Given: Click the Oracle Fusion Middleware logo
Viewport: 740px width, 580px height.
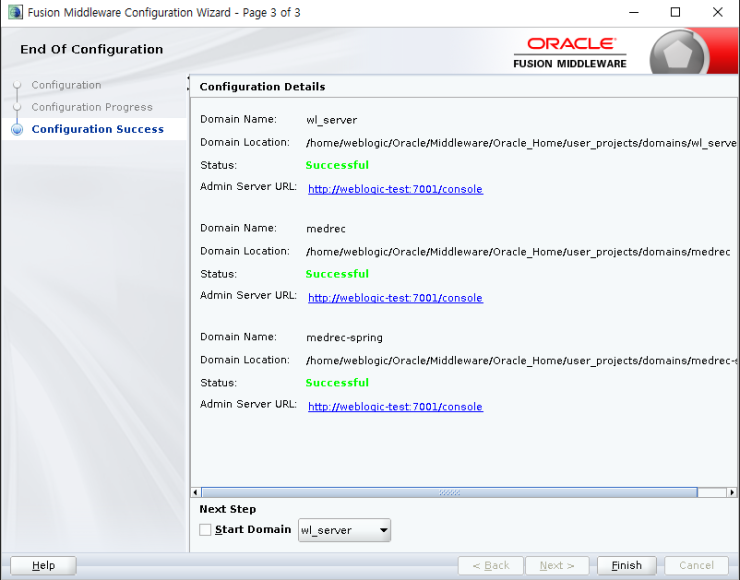Looking at the screenshot, I should tap(570, 53).
